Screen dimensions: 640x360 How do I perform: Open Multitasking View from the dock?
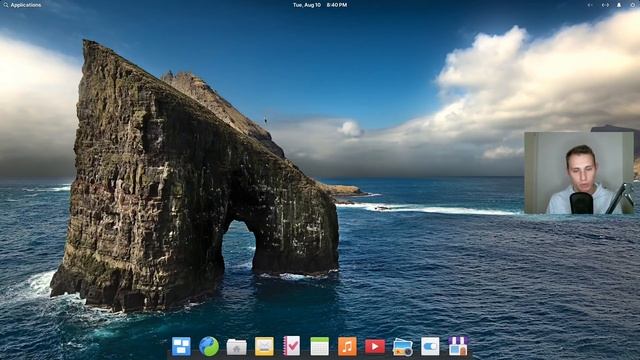(181, 347)
